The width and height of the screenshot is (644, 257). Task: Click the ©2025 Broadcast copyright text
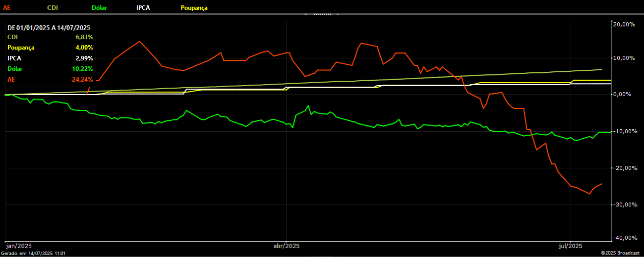point(620,253)
